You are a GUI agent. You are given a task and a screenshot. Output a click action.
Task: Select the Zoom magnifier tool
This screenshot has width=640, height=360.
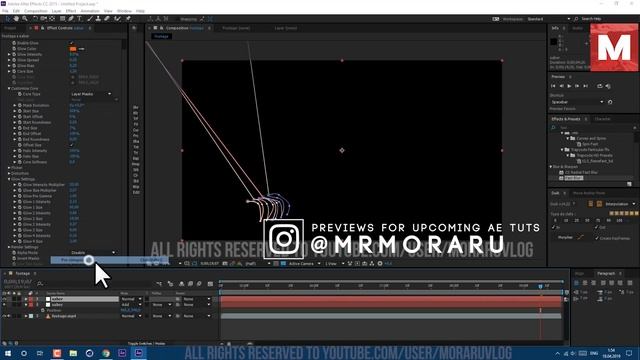tap(25, 19)
